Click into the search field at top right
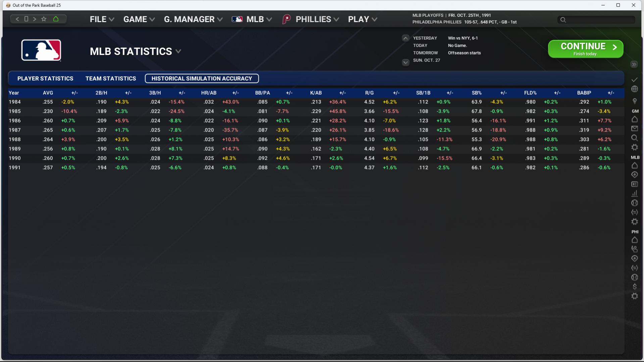This screenshot has height=362, width=644. point(596,20)
